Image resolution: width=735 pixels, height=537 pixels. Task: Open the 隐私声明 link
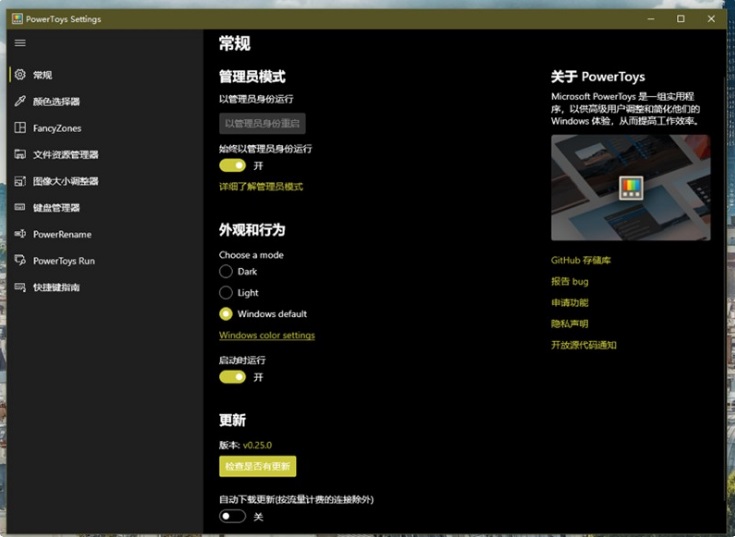(x=570, y=323)
